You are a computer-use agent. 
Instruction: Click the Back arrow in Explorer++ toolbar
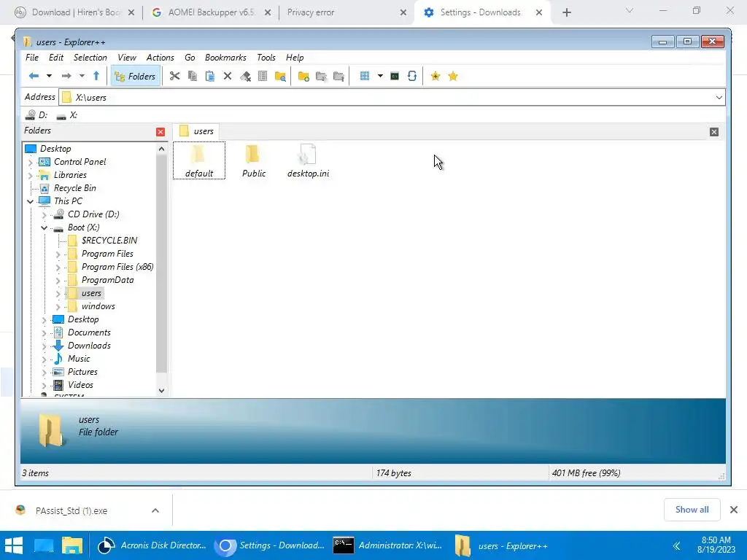point(34,76)
